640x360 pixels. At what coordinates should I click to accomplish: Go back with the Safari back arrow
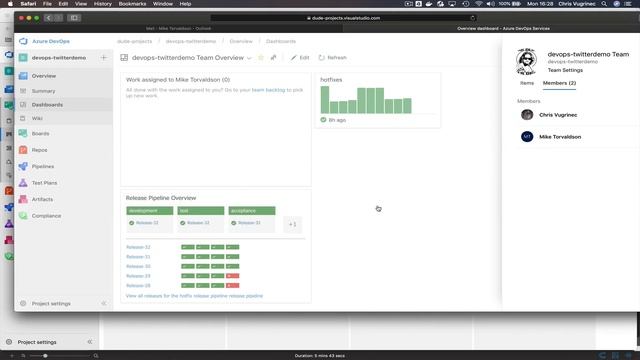(x=49, y=18)
